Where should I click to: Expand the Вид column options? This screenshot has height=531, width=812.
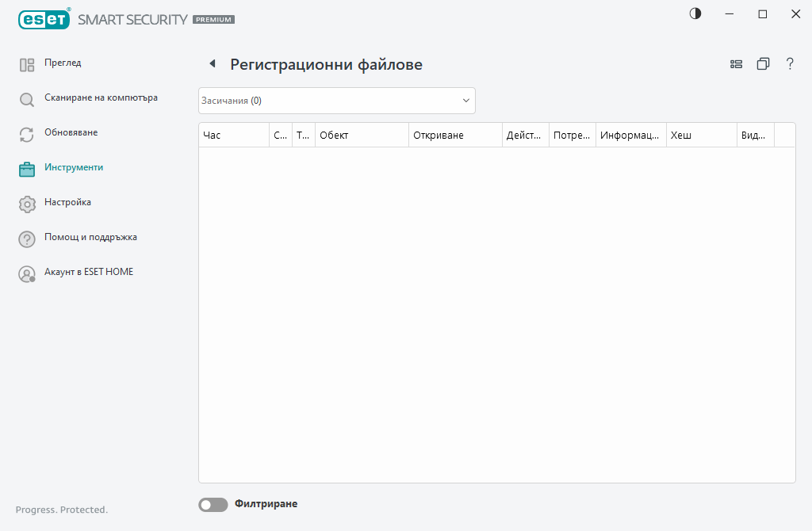click(755, 135)
